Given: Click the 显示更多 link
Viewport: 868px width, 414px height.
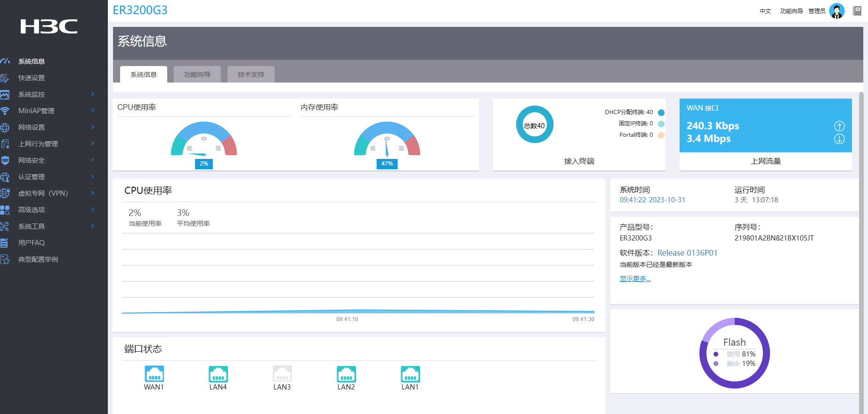Looking at the screenshot, I should tap(635, 279).
